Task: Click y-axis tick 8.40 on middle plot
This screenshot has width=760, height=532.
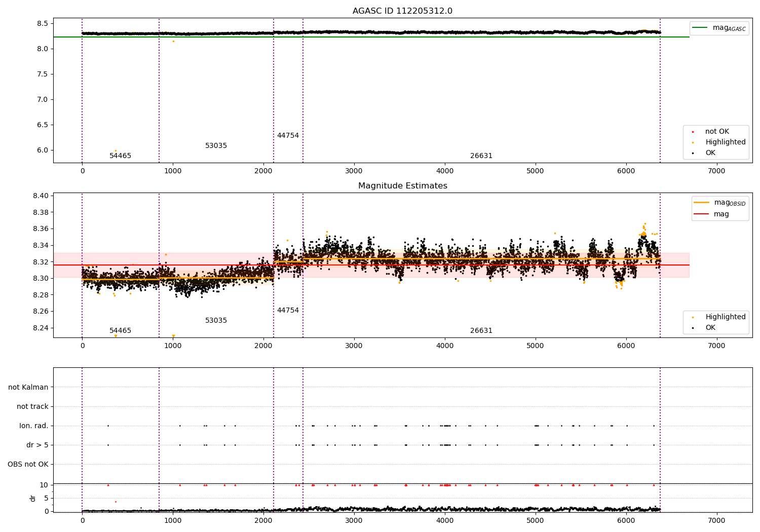Action: point(41,196)
